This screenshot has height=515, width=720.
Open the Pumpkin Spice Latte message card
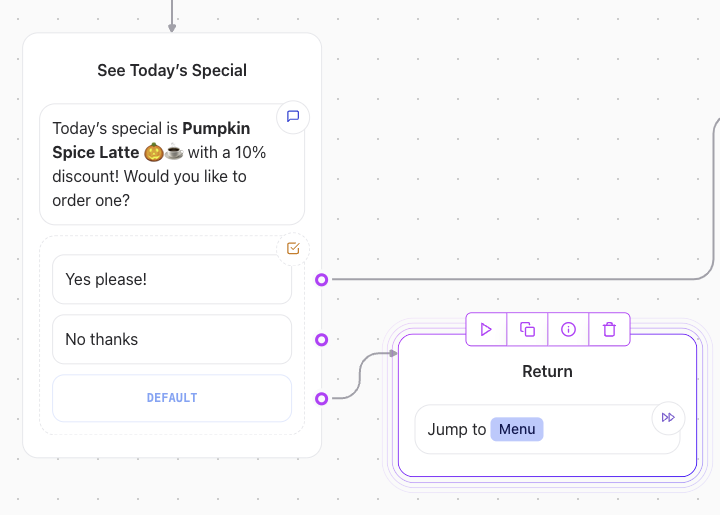point(172,164)
